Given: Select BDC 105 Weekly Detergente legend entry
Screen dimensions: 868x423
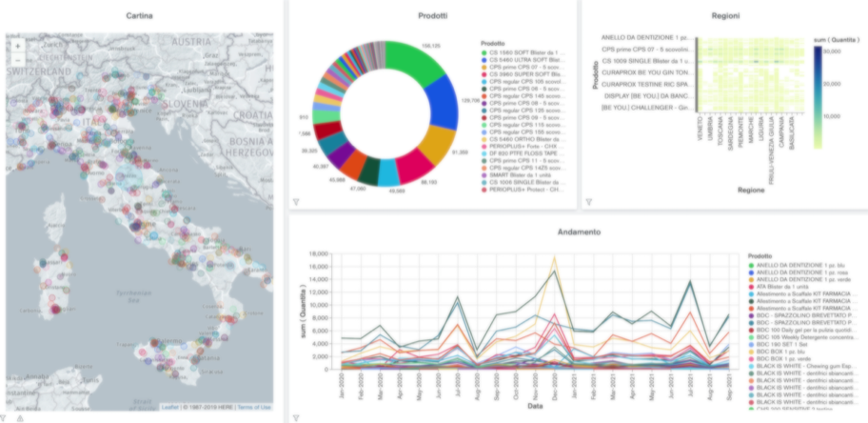Looking at the screenshot, I should tap(803, 336).
